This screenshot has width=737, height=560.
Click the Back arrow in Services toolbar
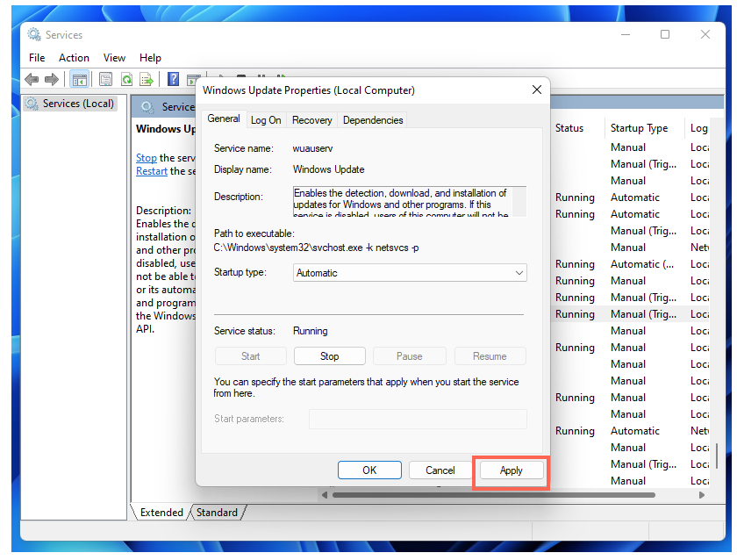pyautogui.click(x=32, y=80)
